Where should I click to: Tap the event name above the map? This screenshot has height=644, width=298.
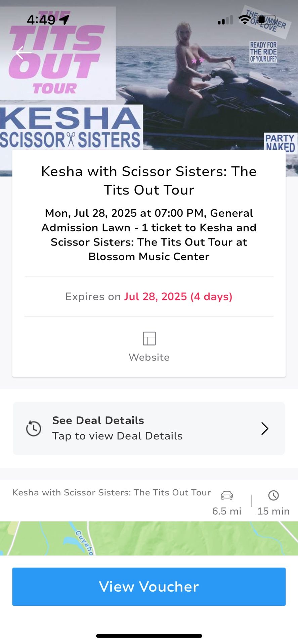(x=112, y=492)
